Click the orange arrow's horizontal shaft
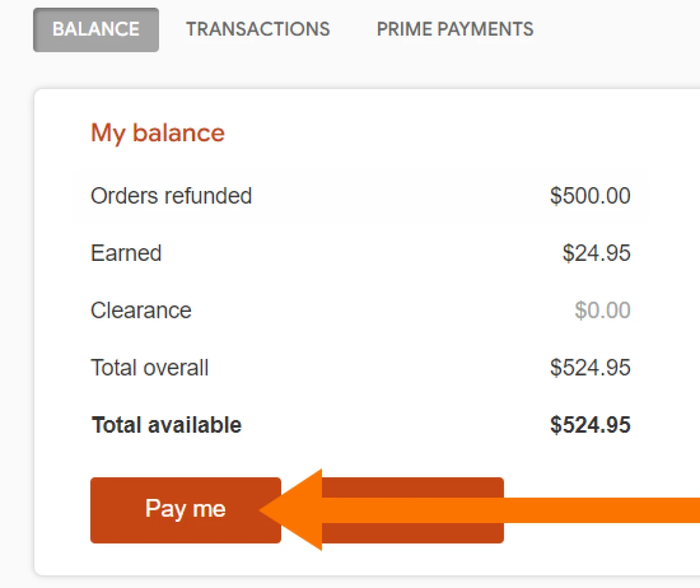 tap(547, 510)
